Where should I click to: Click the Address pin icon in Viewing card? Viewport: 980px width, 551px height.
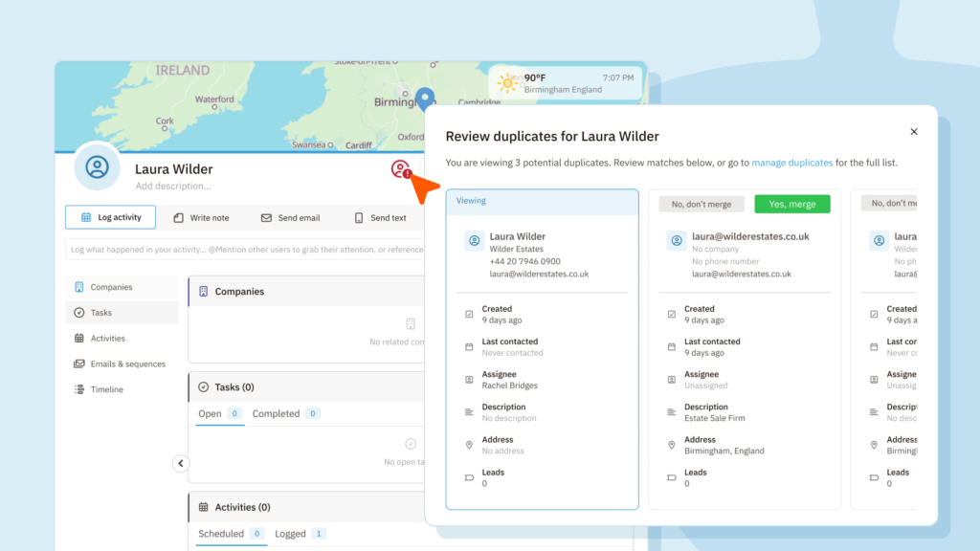click(x=469, y=445)
